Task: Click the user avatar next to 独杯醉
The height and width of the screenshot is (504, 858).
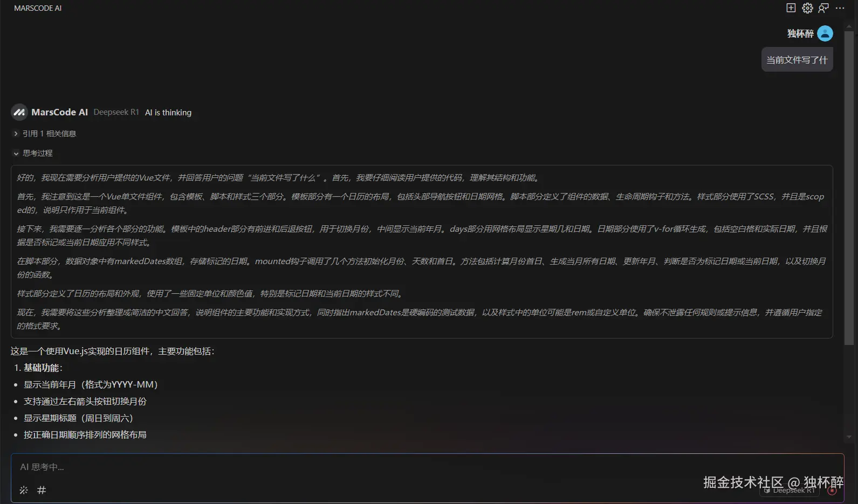Action: pyautogui.click(x=825, y=33)
